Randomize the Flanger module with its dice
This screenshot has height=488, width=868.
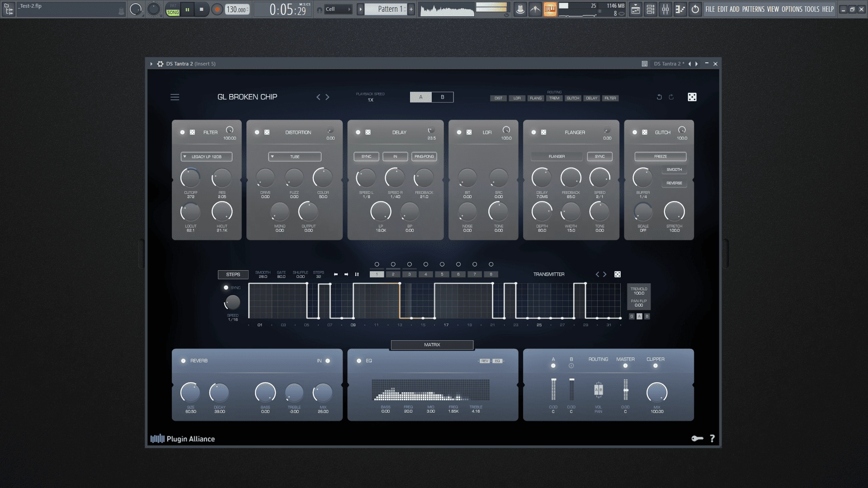tap(543, 132)
